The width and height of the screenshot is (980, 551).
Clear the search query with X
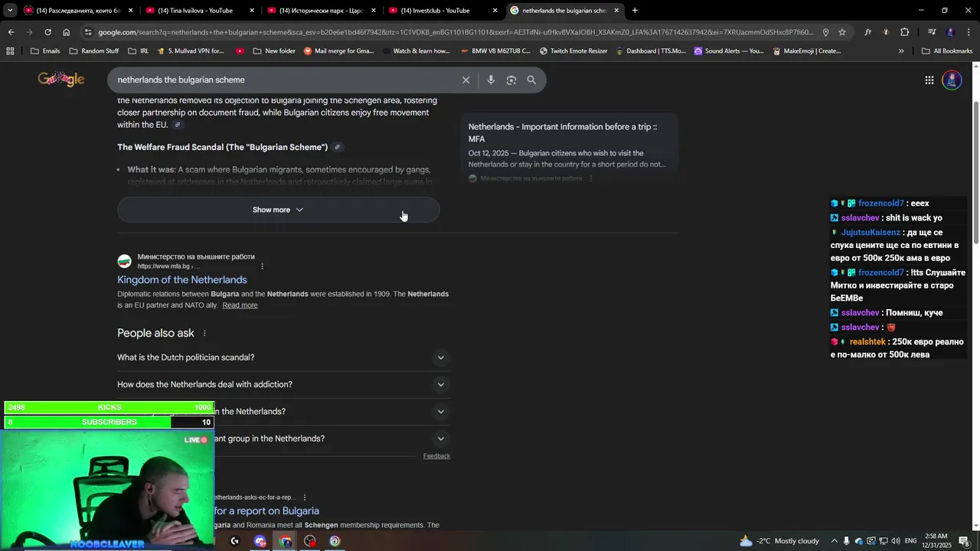point(465,80)
